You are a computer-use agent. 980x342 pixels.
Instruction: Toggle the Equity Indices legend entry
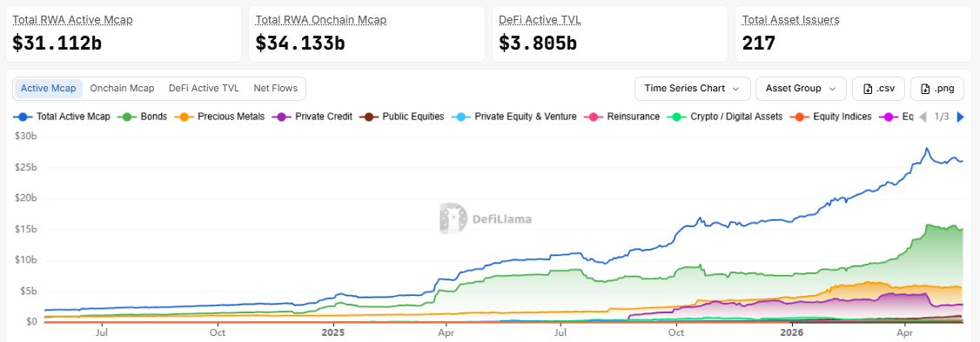[831, 117]
